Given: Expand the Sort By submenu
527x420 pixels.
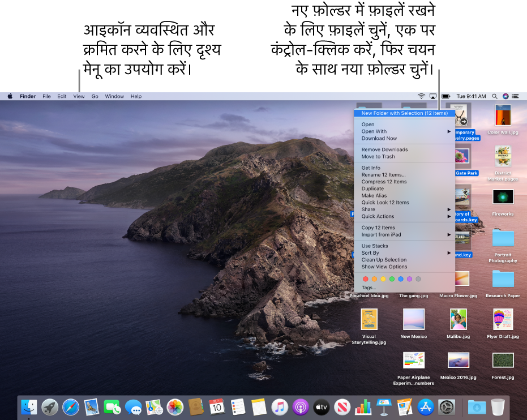Looking at the screenshot, I should pyautogui.click(x=404, y=252).
